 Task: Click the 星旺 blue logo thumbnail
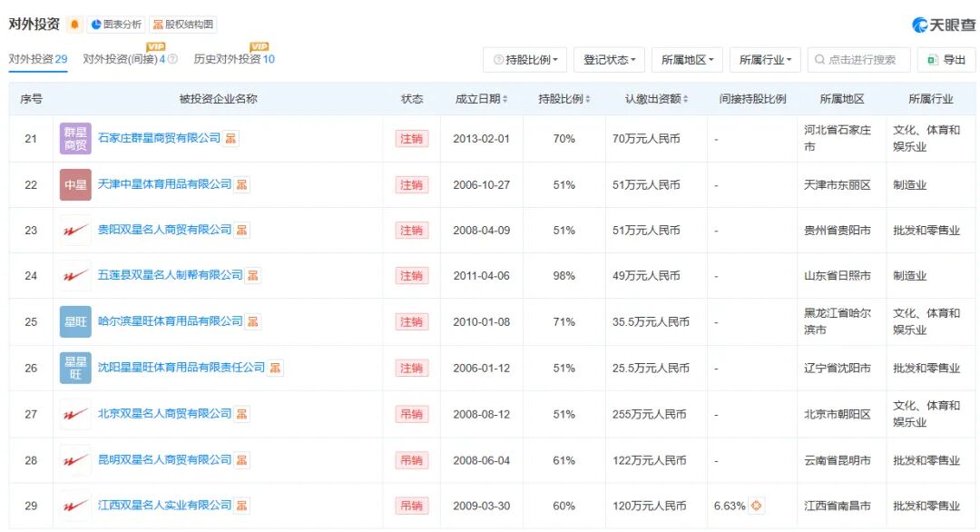point(75,321)
